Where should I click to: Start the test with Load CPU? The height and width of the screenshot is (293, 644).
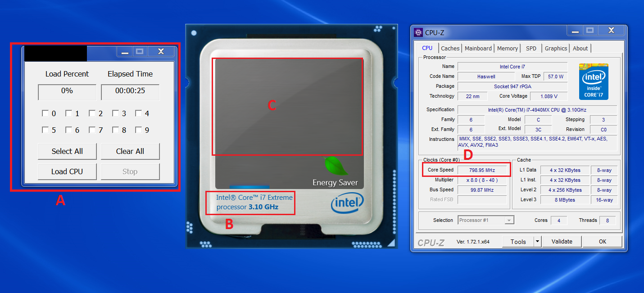coord(67,171)
